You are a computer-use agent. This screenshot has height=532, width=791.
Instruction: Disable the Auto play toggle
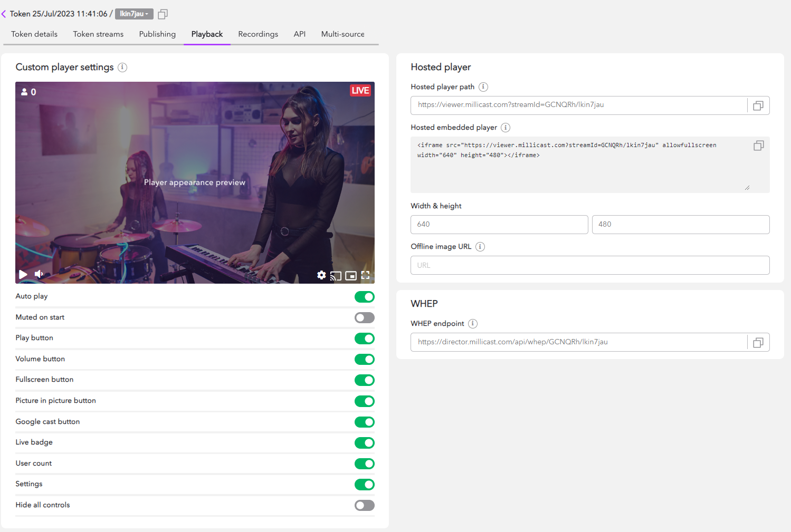coord(364,297)
